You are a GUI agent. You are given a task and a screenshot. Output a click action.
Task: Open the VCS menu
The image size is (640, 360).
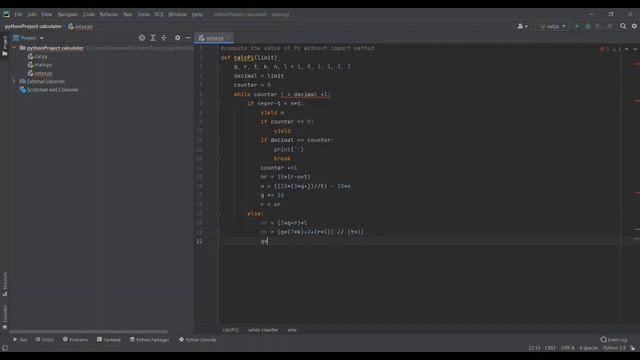159,14
